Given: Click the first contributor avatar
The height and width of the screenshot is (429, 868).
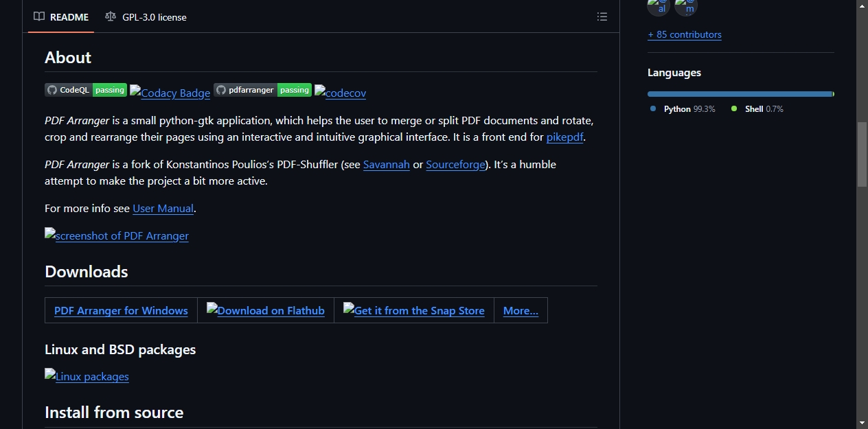Looking at the screenshot, I should coord(659,7).
